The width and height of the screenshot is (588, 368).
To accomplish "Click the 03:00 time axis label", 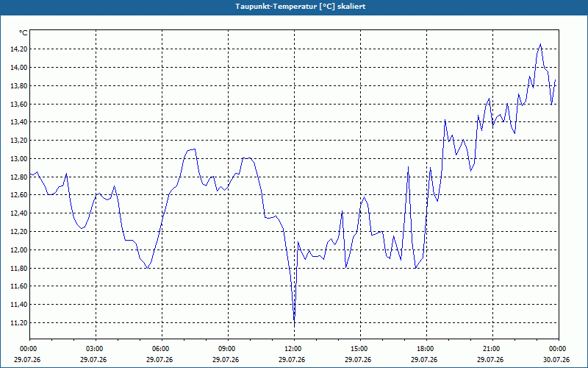I will (x=96, y=349).
